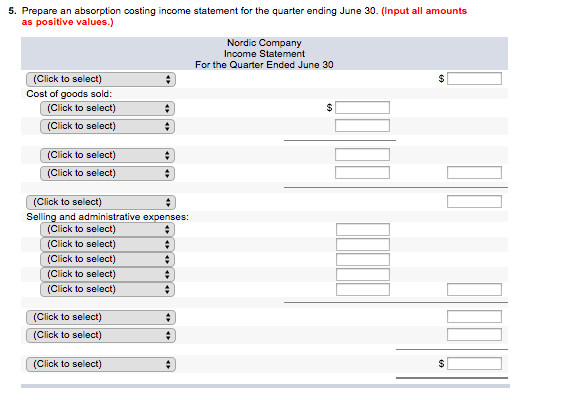Open dropdown directly above Selling and administrative expenses
Image resolution: width=563 pixels, height=400 pixels.
coord(101,203)
